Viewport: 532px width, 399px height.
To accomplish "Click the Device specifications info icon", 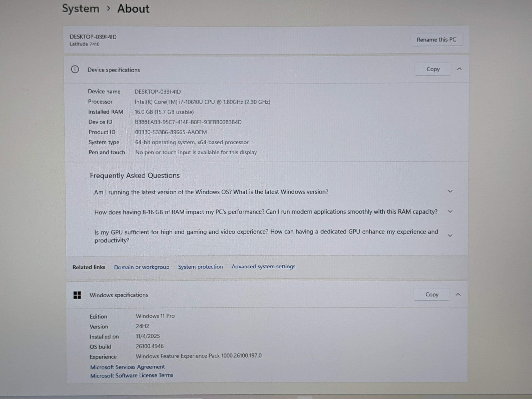I will [75, 69].
